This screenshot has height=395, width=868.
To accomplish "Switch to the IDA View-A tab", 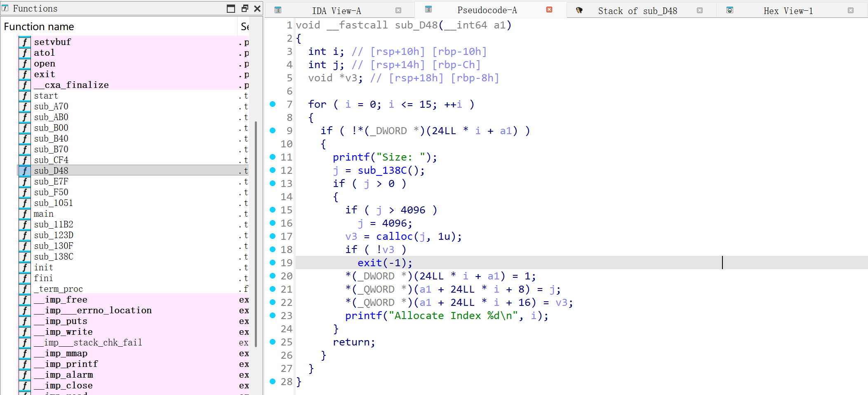I will pos(336,11).
